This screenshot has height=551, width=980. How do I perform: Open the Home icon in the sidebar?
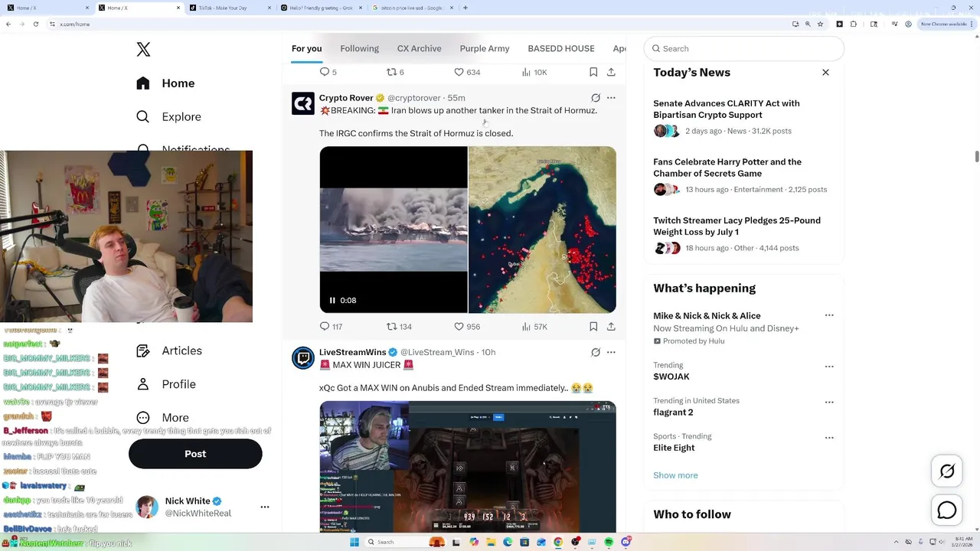(143, 83)
